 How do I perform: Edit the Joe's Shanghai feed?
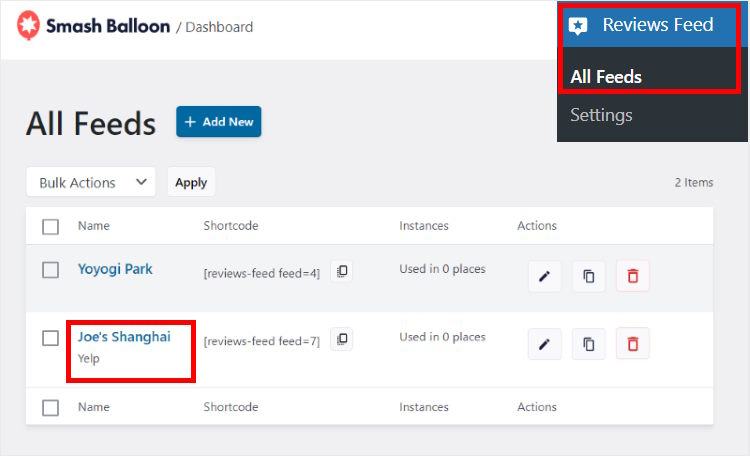544,344
